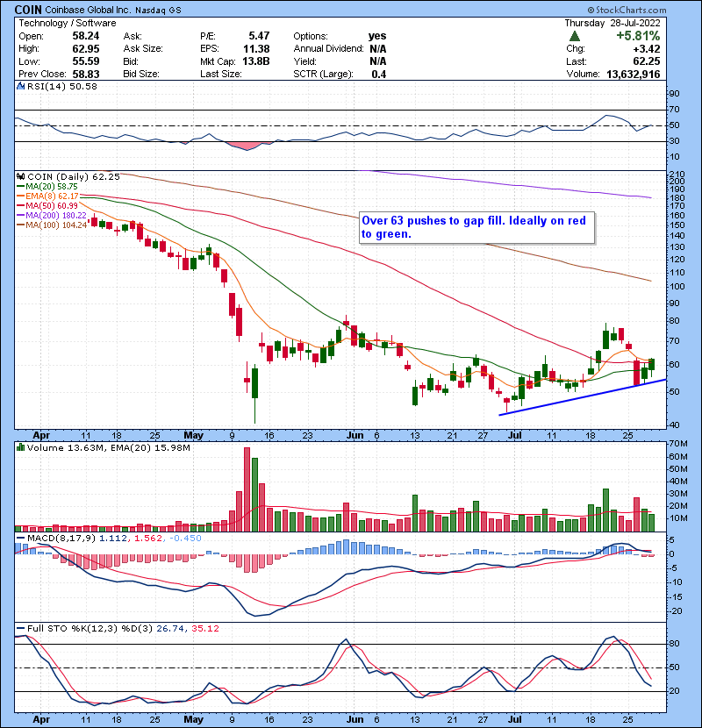Click the Options value yes
This screenshot has width=702, height=728.
(x=377, y=36)
